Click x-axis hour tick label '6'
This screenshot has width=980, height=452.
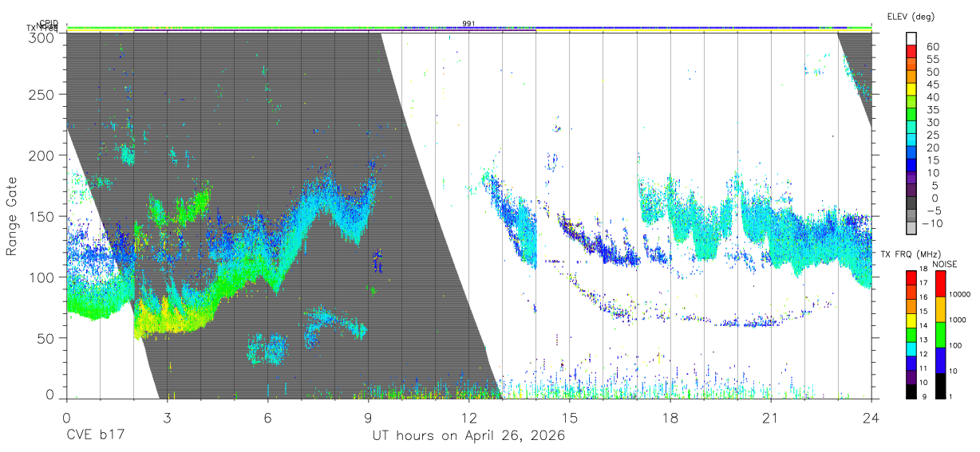pyautogui.click(x=267, y=418)
